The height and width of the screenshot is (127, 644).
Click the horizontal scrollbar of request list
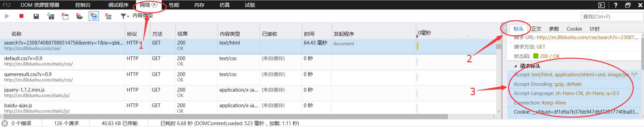click(225, 117)
